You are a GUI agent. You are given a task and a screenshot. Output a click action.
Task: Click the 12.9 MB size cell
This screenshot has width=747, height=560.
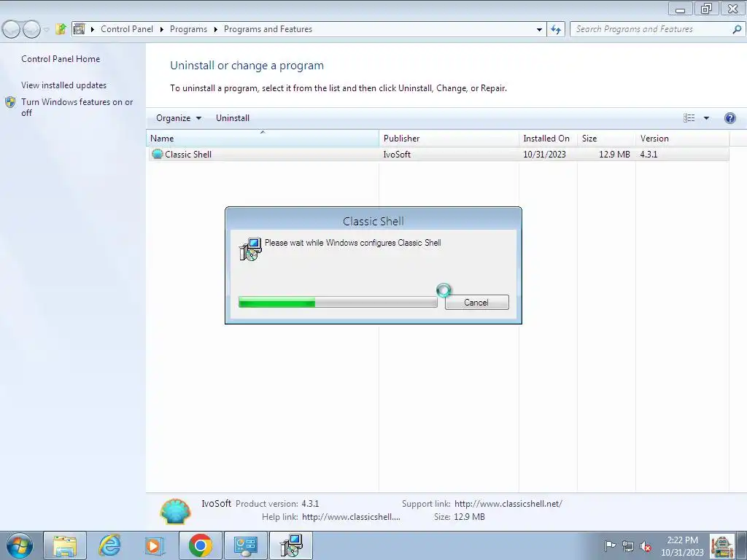pyautogui.click(x=614, y=155)
